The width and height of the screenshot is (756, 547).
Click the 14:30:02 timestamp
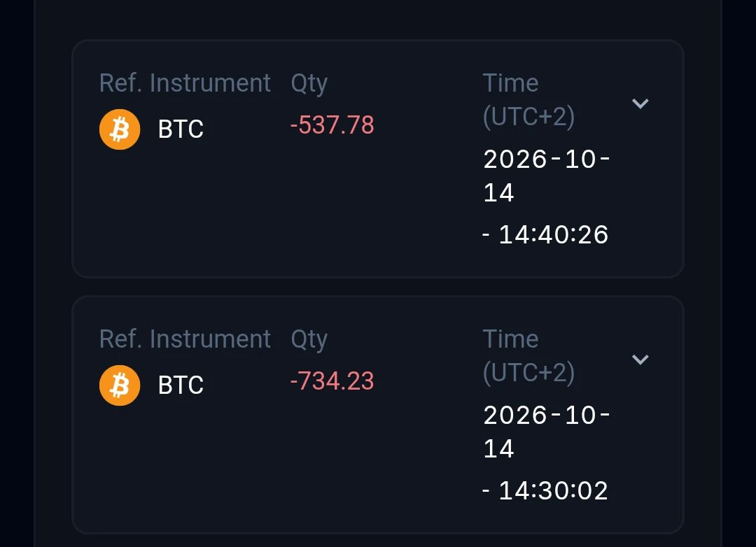pos(553,490)
